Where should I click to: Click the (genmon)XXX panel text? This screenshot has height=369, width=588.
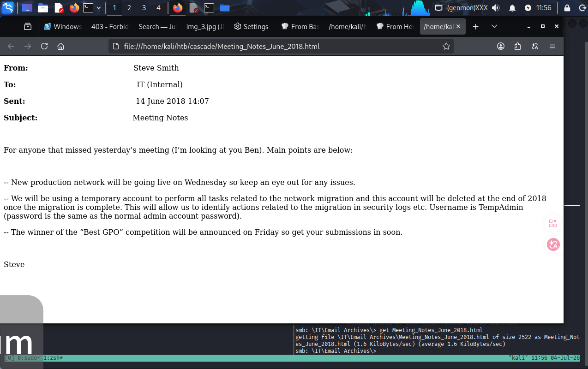(467, 8)
